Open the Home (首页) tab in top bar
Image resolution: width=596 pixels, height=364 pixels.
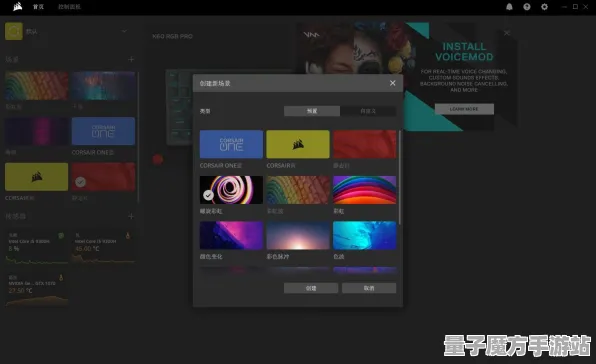[x=38, y=7]
